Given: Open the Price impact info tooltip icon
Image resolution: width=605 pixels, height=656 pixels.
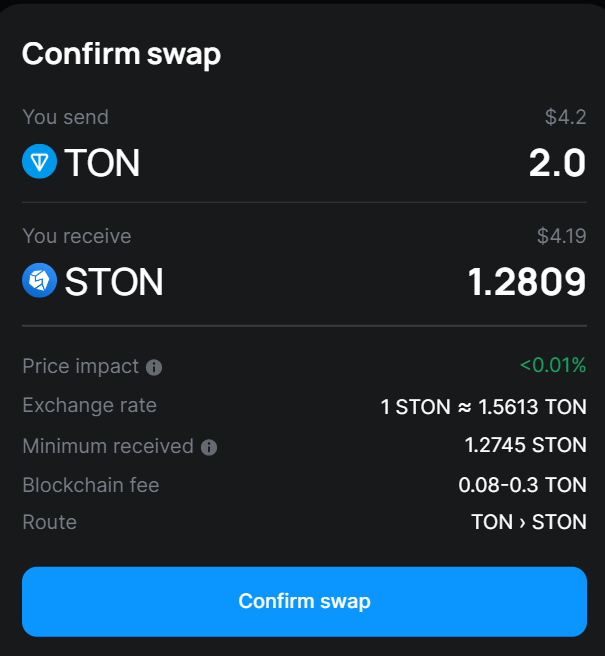Looking at the screenshot, I should click(x=154, y=367).
